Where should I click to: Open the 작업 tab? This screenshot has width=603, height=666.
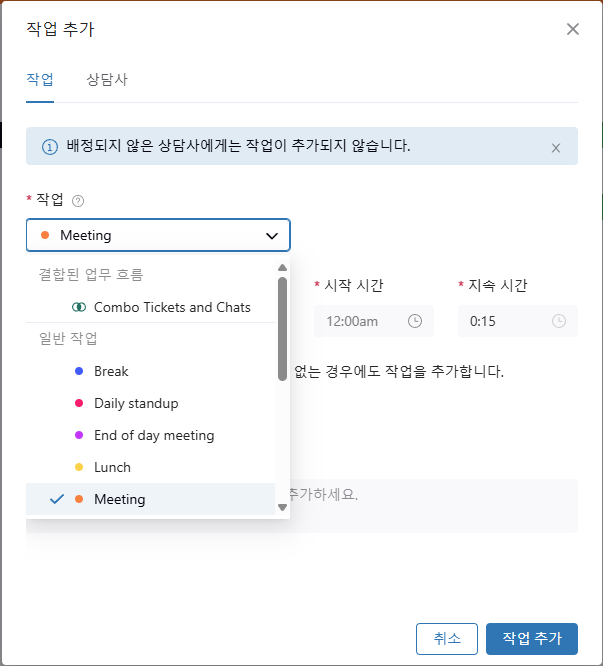(40, 79)
